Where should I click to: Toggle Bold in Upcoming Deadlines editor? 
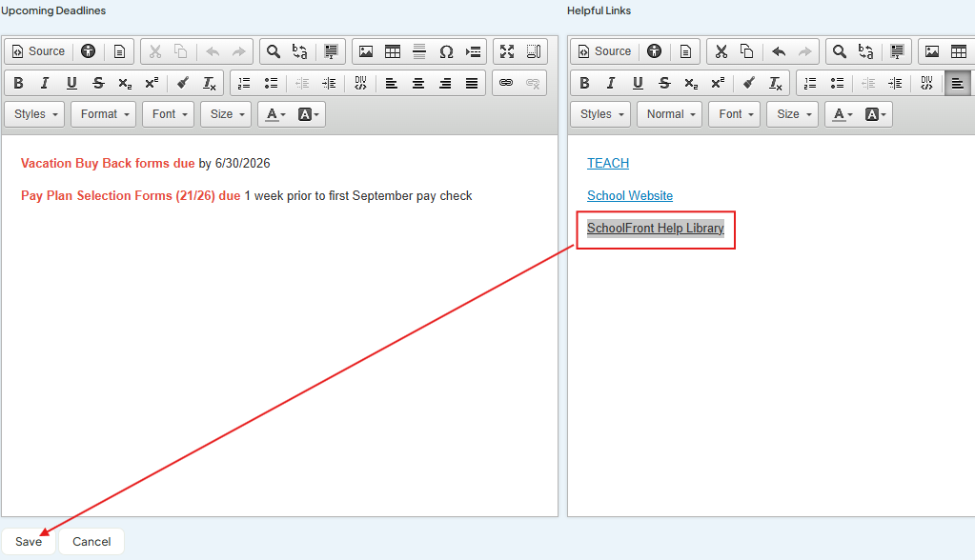[19, 83]
